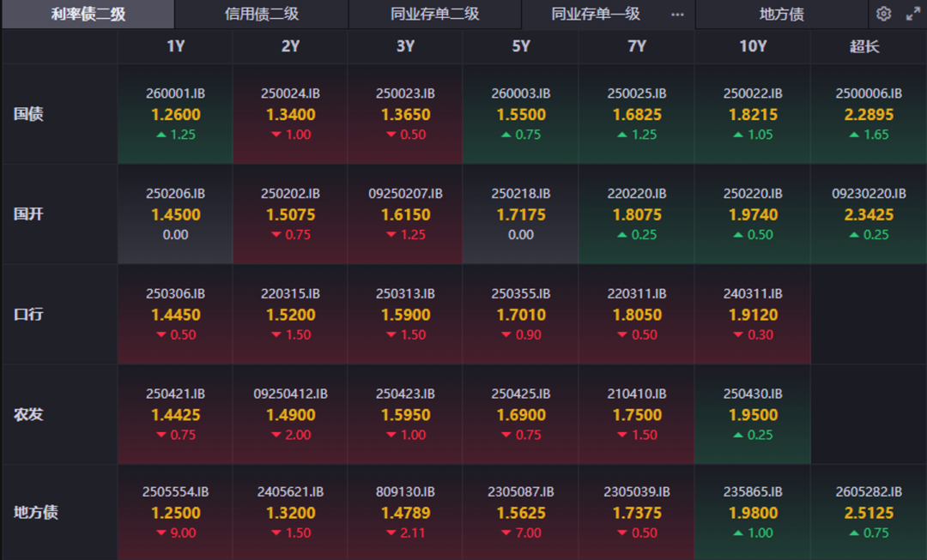Open bond 250425.IB cell
The width and height of the screenshot is (927, 560).
tap(521, 414)
